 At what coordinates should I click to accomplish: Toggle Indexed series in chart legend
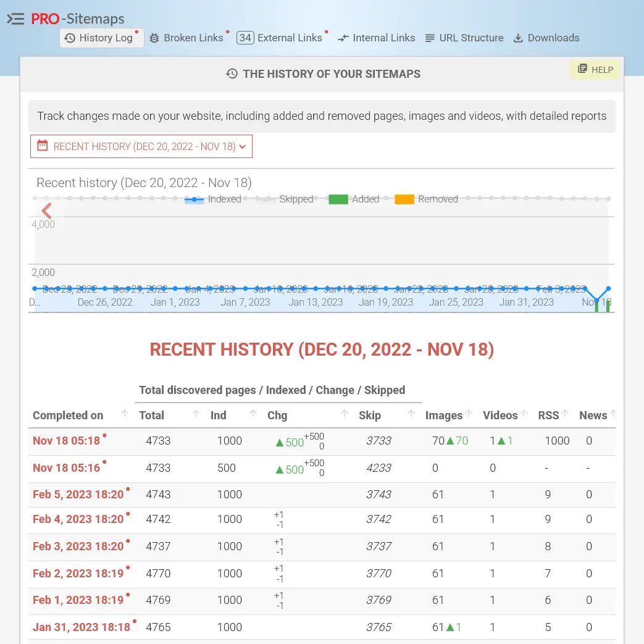pos(213,199)
